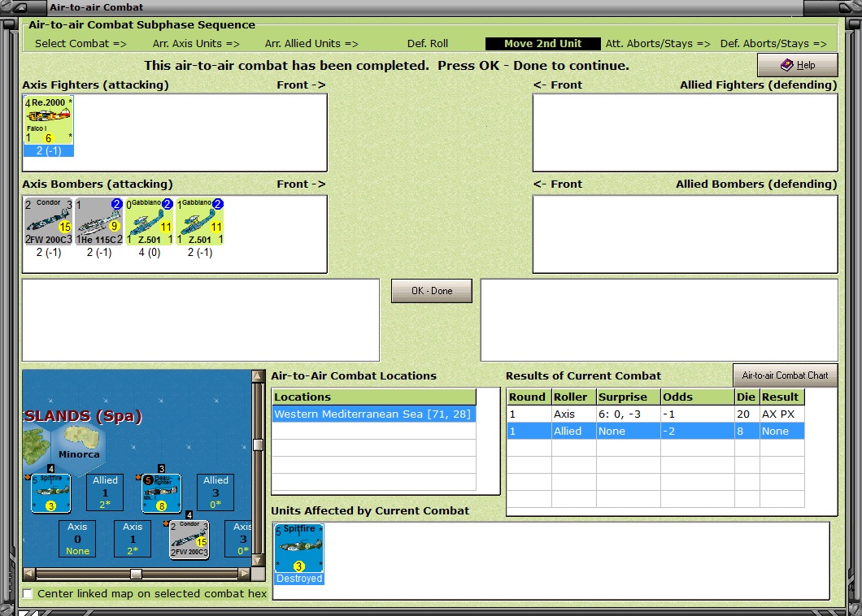Screen dimensions: 862x616
Task: Click the Allied 1 box on map
Action: click(105, 492)
